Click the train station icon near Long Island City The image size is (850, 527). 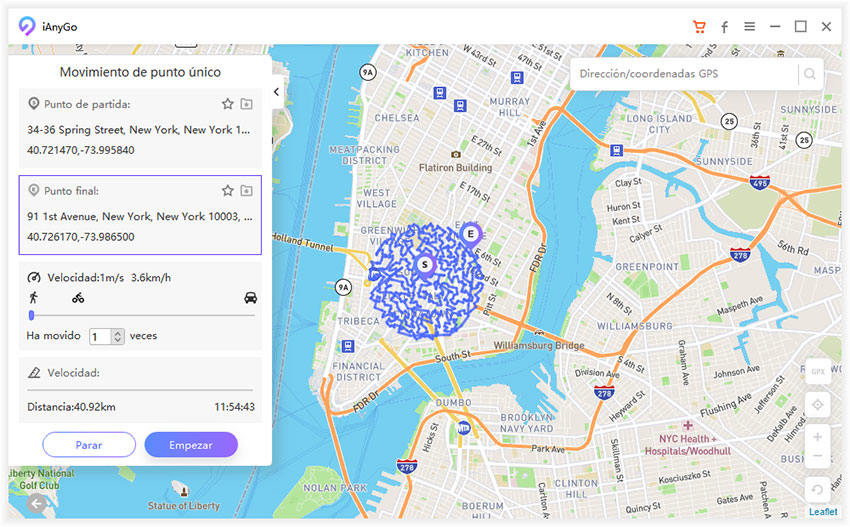(616, 150)
